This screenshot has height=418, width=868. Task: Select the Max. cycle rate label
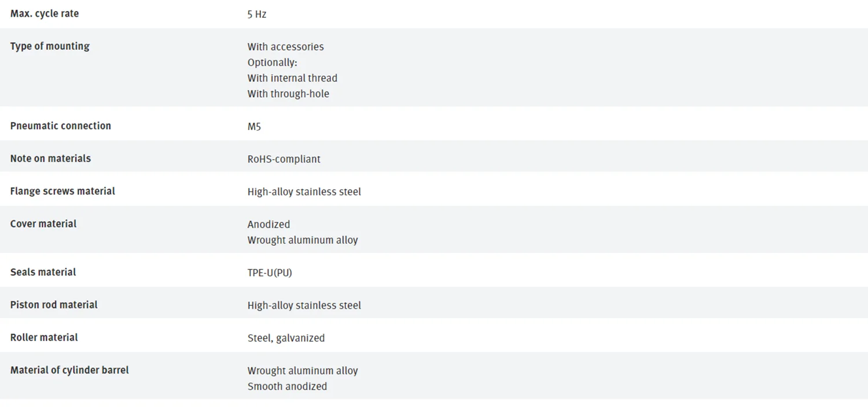(x=45, y=14)
